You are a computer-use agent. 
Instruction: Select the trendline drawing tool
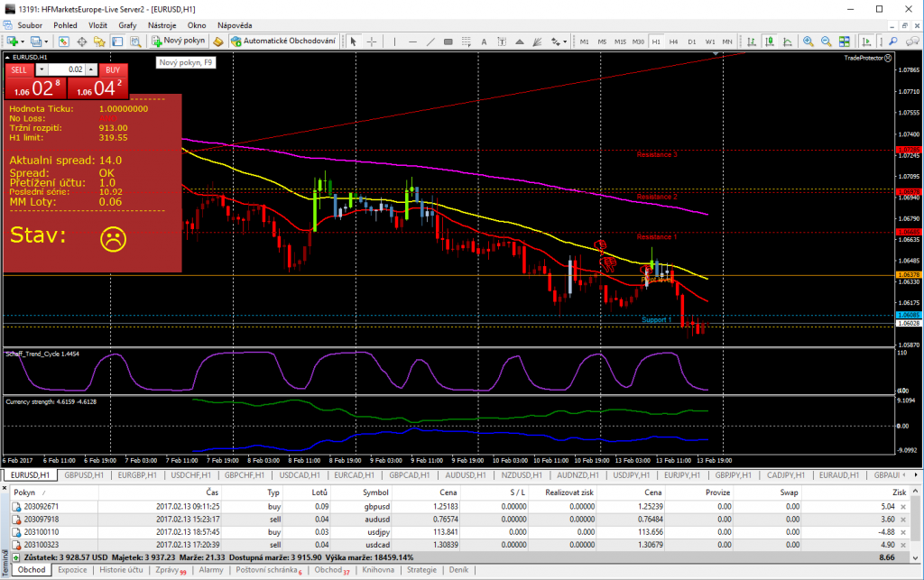click(430, 41)
